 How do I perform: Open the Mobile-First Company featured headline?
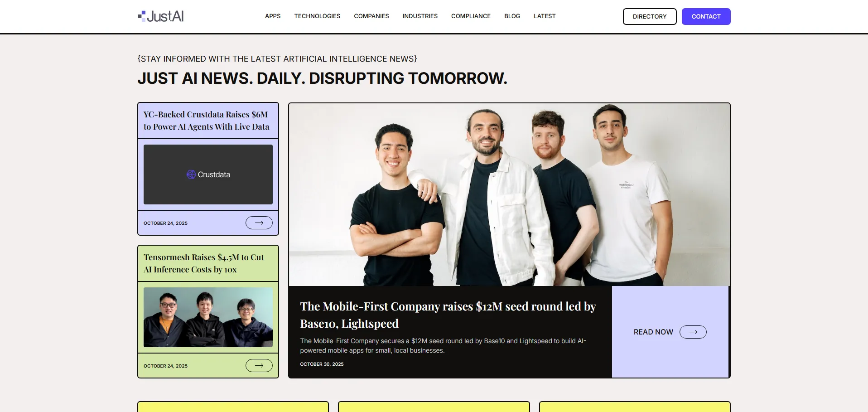(x=448, y=315)
